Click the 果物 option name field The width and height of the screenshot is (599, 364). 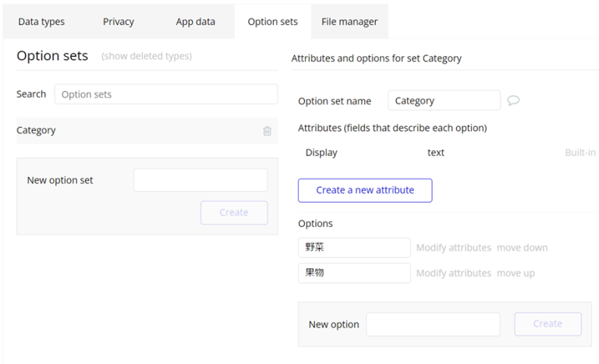click(354, 274)
